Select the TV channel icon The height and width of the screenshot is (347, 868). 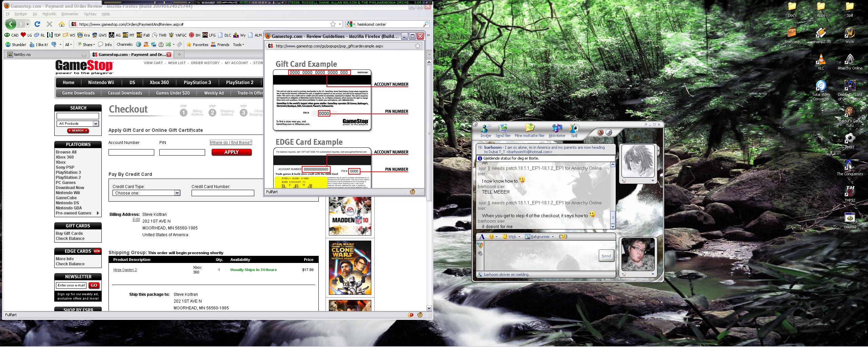[161, 44]
